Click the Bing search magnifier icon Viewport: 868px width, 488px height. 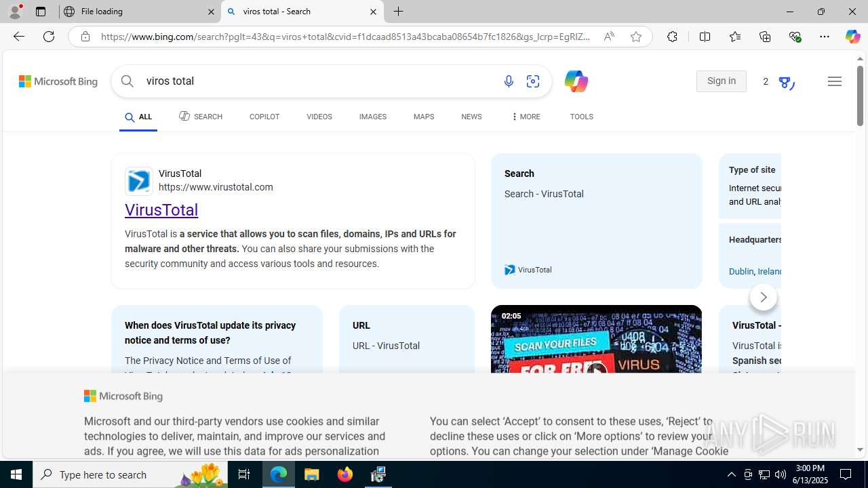coord(127,81)
